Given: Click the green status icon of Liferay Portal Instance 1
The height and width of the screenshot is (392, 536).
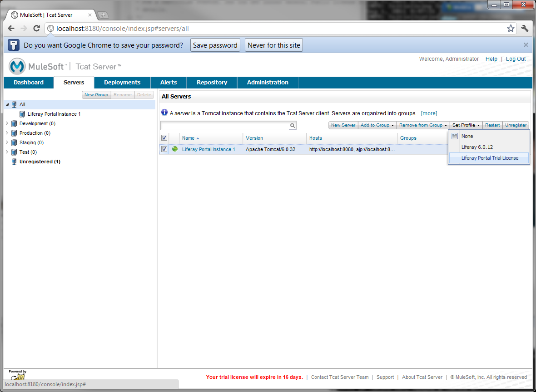Looking at the screenshot, I should pos(175,149).
